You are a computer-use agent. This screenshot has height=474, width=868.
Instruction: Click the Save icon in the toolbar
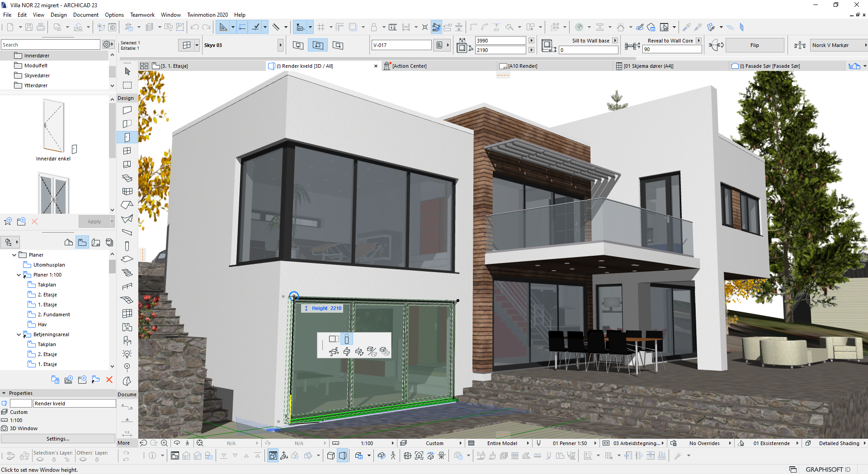click(x=29, y=27)
